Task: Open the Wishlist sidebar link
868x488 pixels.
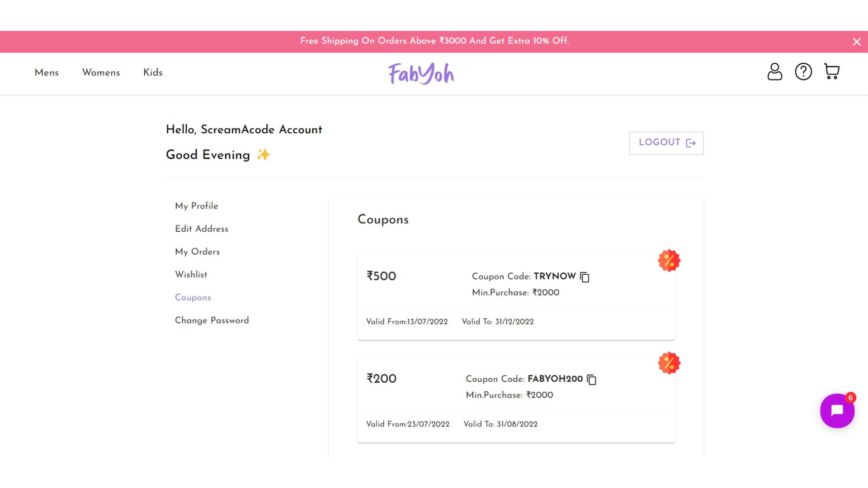Action: (191, 275)
